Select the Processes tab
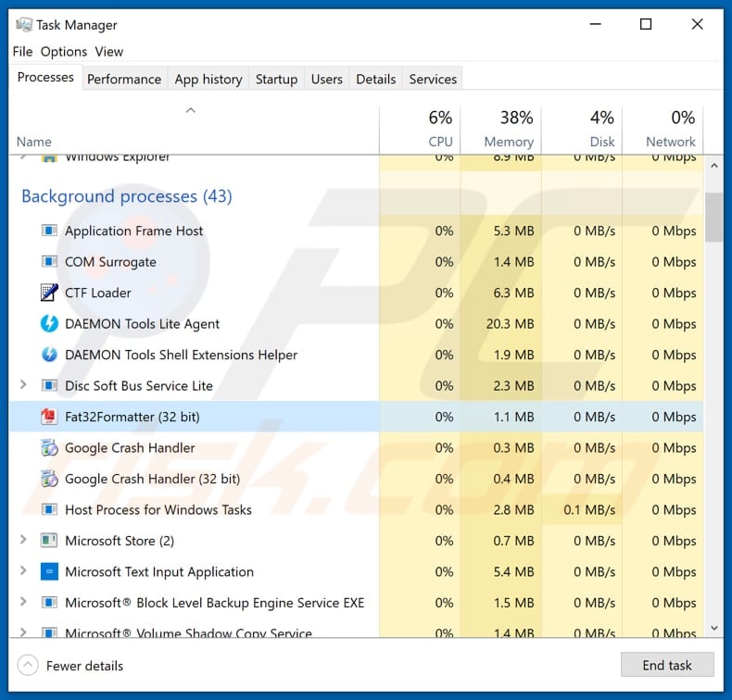This screenshot has height=700, width=732. pyautogui.click(x=45, y=77)
